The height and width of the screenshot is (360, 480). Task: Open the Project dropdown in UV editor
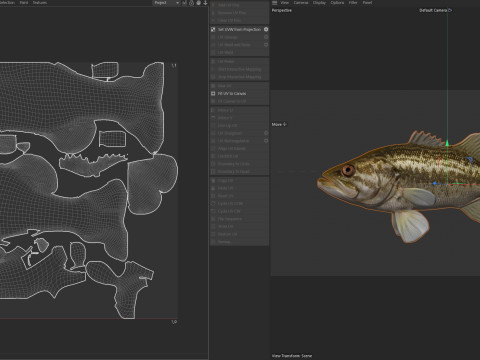click(x=166, y=3)
